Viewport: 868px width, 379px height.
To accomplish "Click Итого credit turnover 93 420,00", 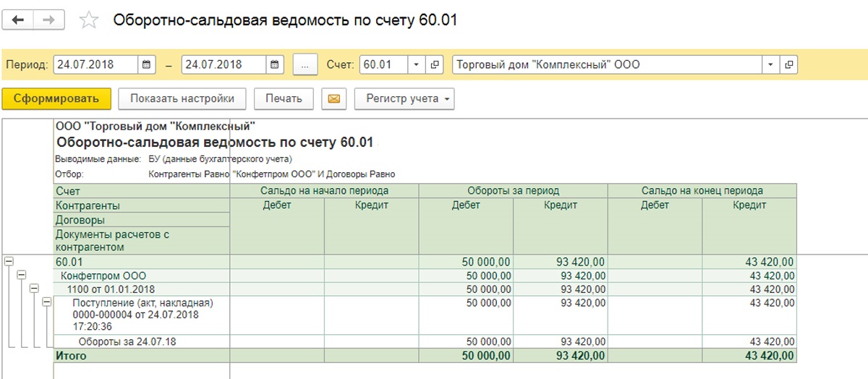I will tap(580, 355).
